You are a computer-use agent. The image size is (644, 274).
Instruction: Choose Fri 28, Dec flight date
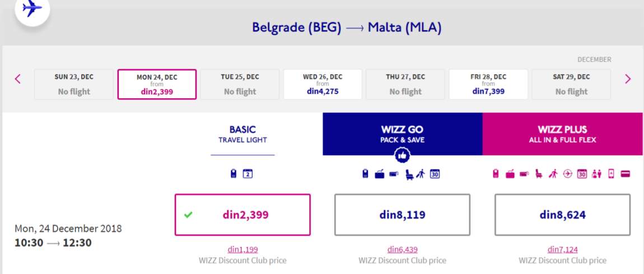pyautogui.click(x=488, y=84)
